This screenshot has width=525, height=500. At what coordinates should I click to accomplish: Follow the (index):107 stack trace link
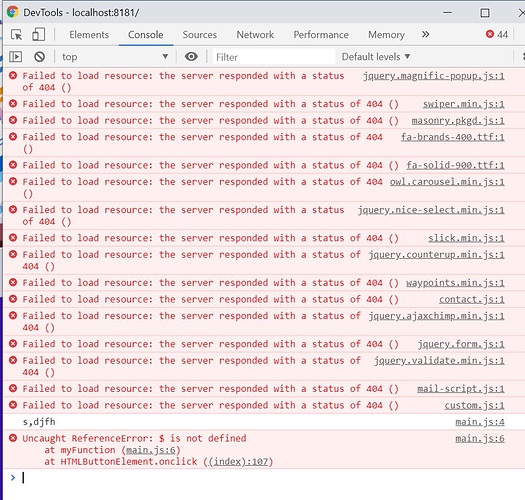[238, 461]
